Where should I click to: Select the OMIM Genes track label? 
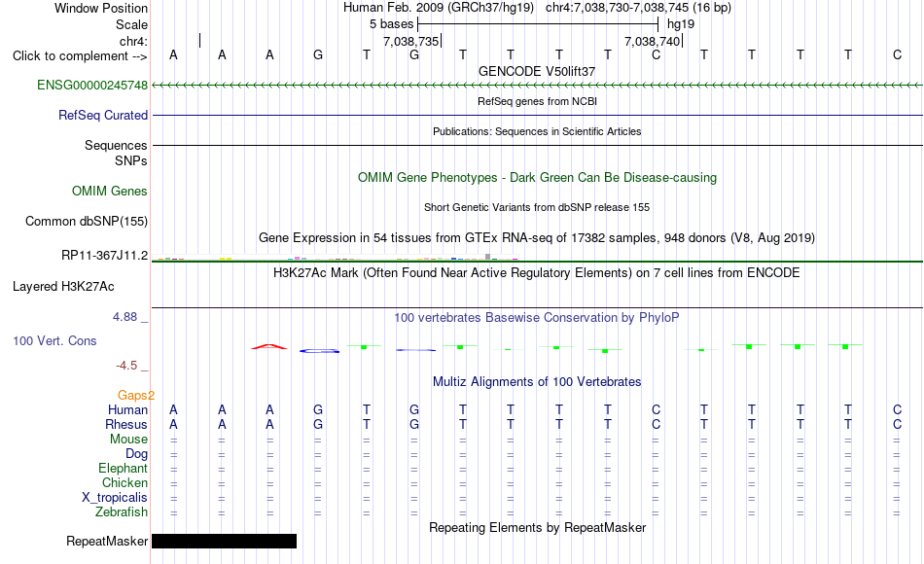110,191
